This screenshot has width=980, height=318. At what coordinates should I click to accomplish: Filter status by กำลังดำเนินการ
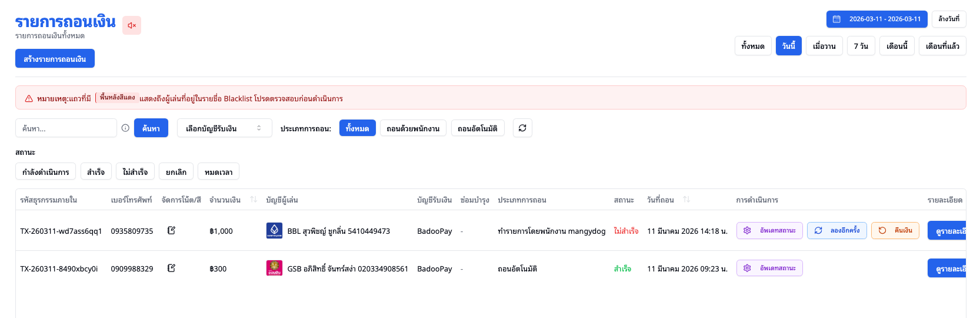click(x=45, y=171)
